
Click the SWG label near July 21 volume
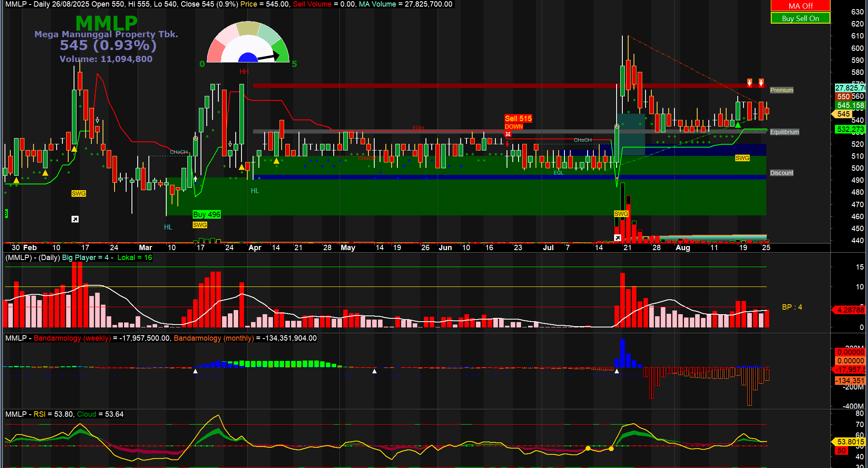pos(621,214)
